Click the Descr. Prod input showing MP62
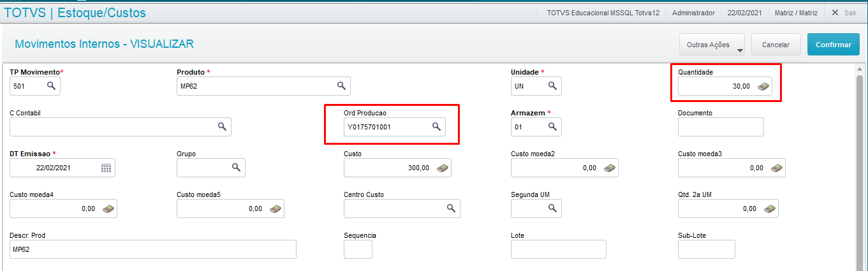The width and height of the screenshot is (868, 271). (x=153, y=249)
